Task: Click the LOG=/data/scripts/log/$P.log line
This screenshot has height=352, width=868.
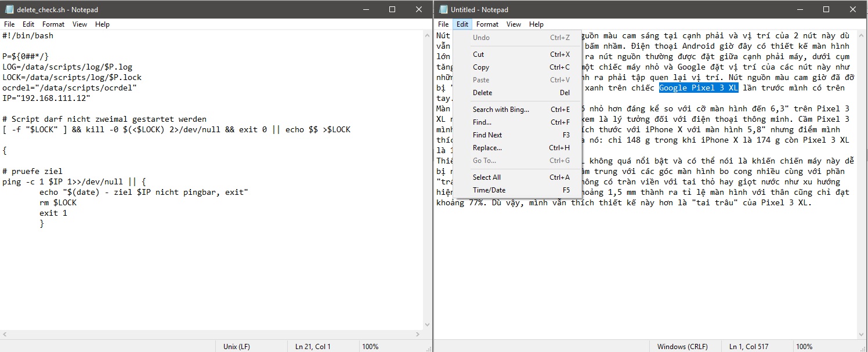Action: tap(67, 67)
